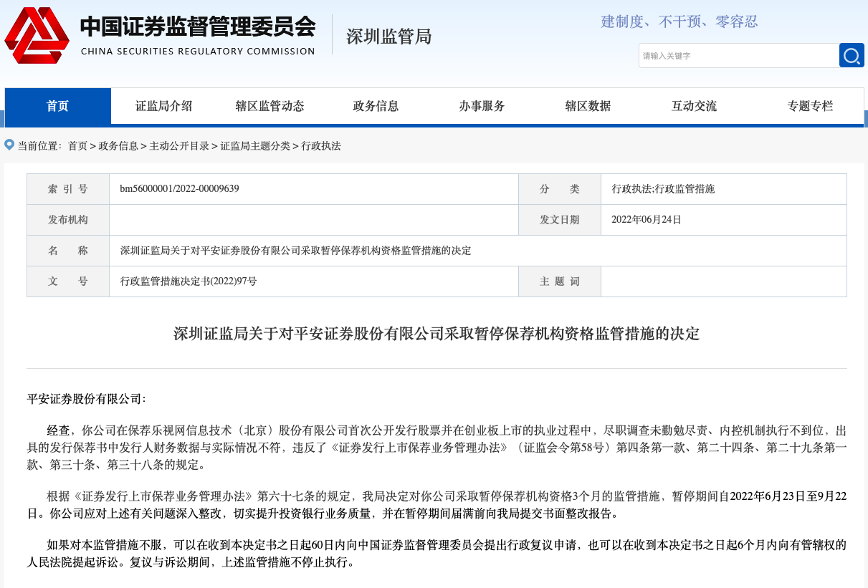Click the 文号 label cell
Image resolution: width=868 pixels, height=588 pixels.
[x=68, y=281]
